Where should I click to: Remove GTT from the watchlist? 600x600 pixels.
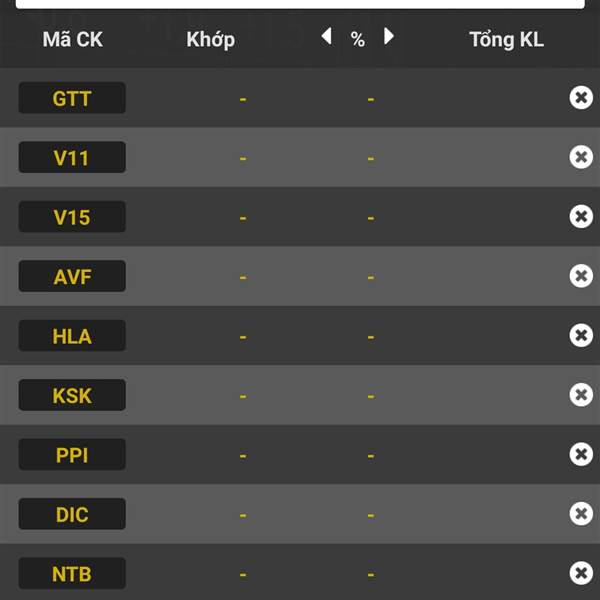(x=580, y=97)
